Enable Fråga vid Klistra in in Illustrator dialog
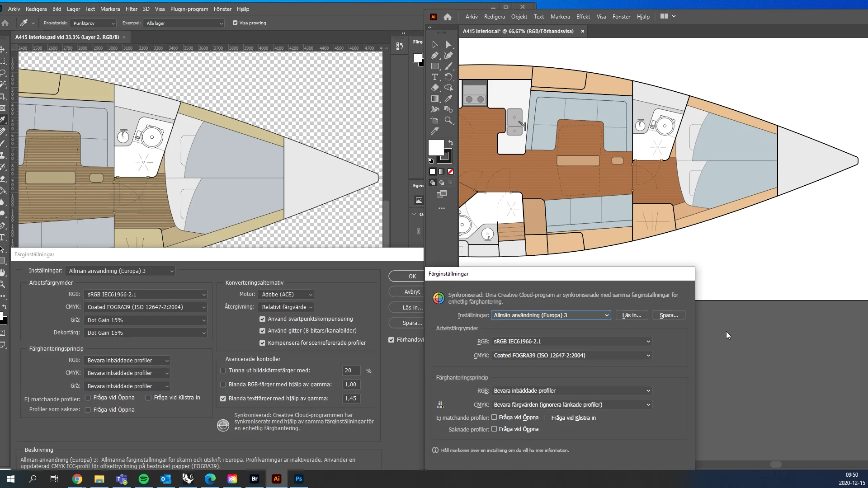 [547, 418]
